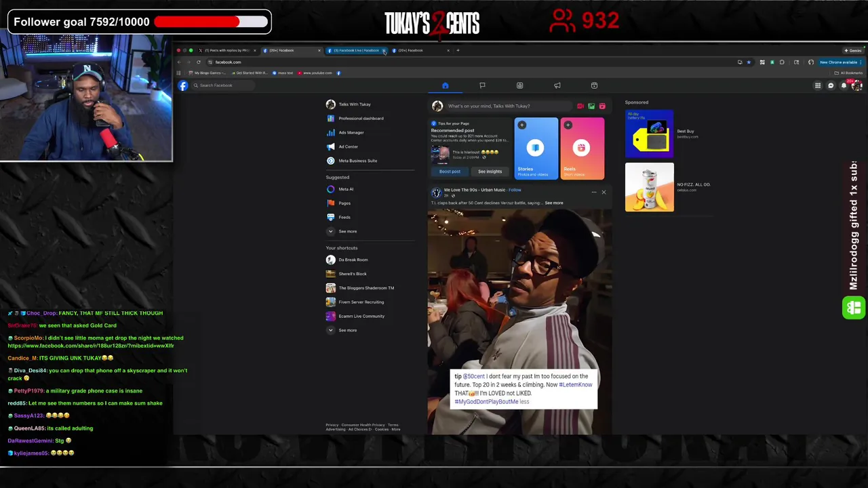Create a story with Stories card
The width and height of the screenshot is (868, 488).
(x=536, y=149)
